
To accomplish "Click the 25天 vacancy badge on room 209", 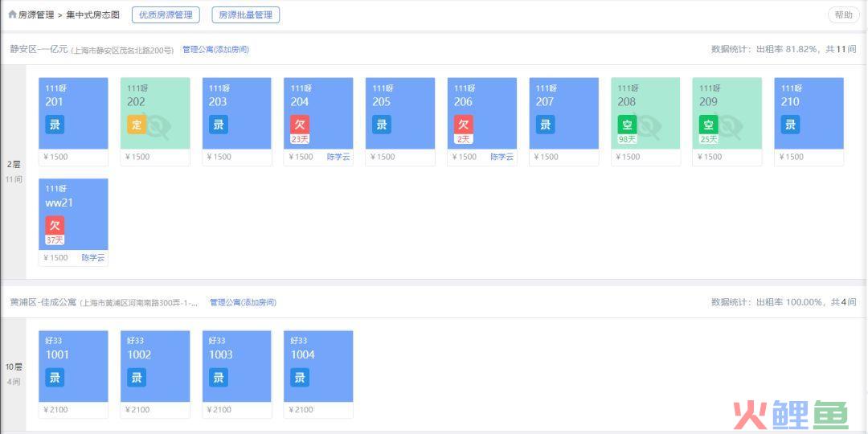I will (709, 139).
